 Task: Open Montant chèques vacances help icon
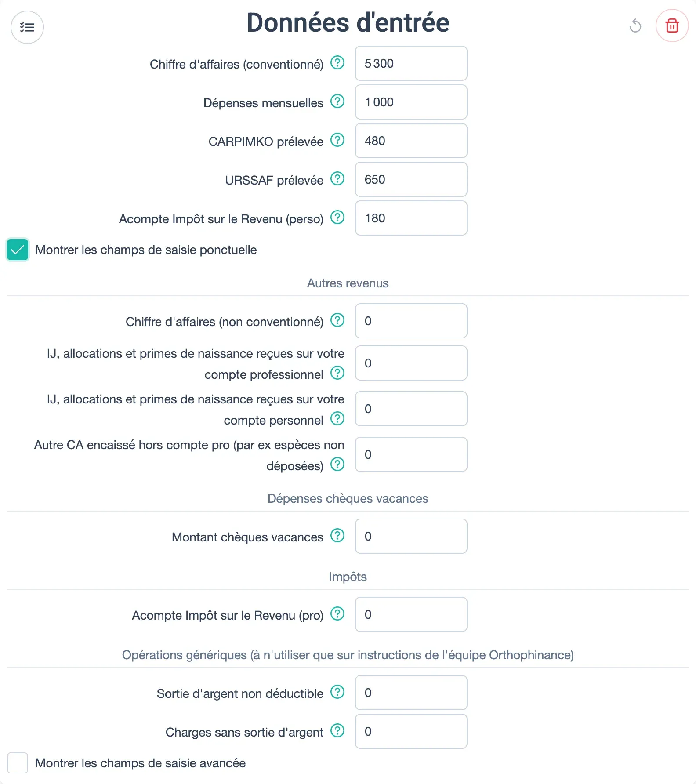tap(337, 536)
